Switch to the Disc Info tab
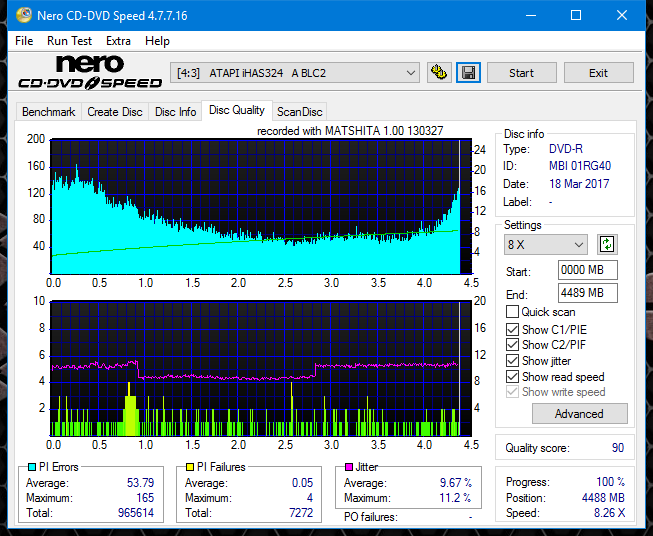 point(175,112)
